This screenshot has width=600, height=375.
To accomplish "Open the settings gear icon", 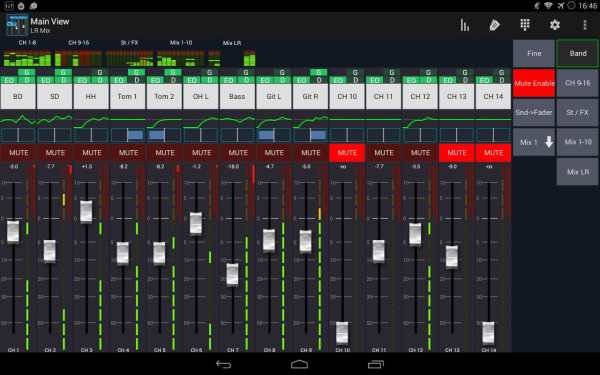I will (x=554, y=25).
